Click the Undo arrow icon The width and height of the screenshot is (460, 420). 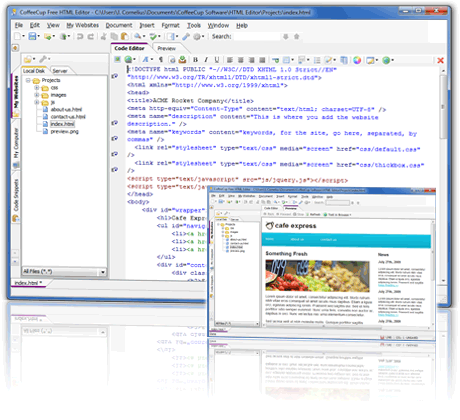80,36
